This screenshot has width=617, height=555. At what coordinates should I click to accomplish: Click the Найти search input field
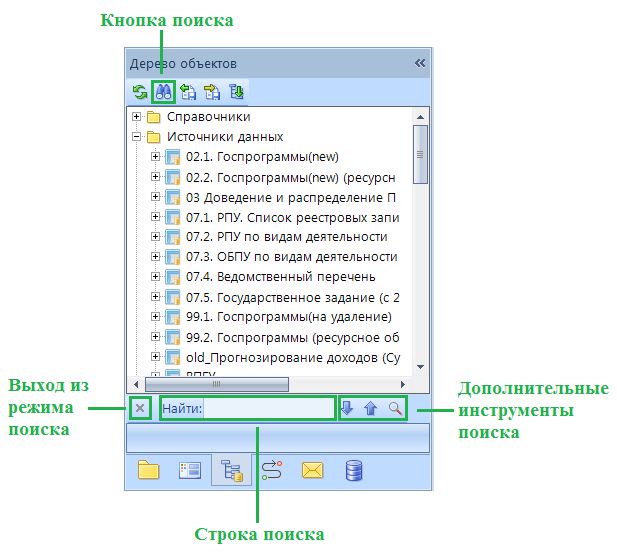[x=268, y=408]
